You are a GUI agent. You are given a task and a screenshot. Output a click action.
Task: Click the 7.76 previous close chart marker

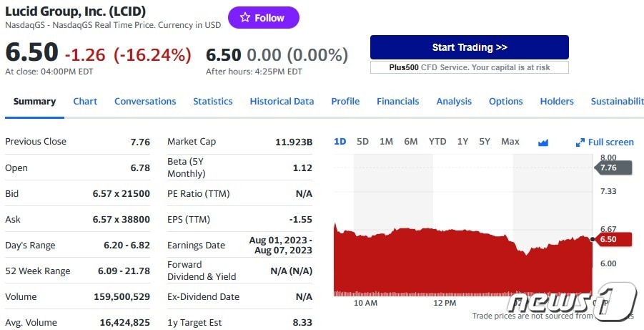tap(613, 168)
